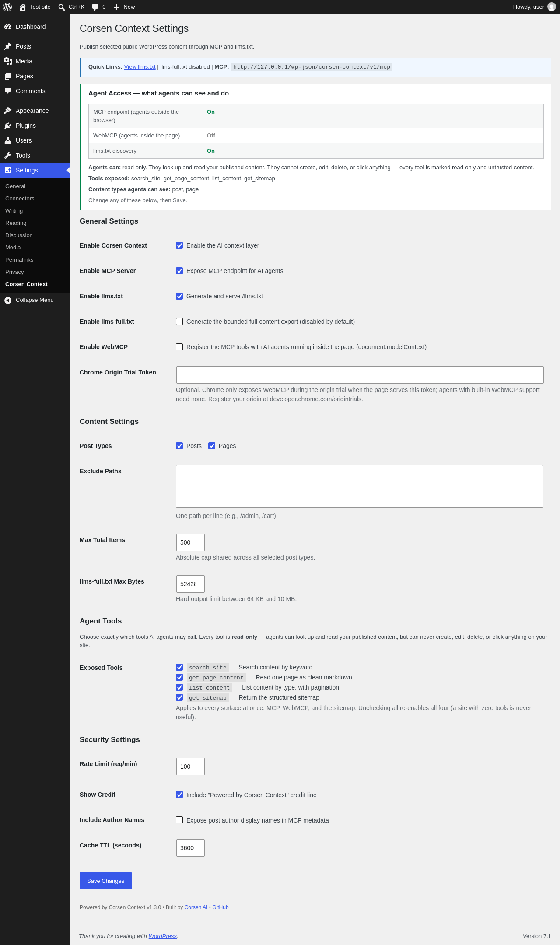Open user avatar in admin bar

pos(552,7)
